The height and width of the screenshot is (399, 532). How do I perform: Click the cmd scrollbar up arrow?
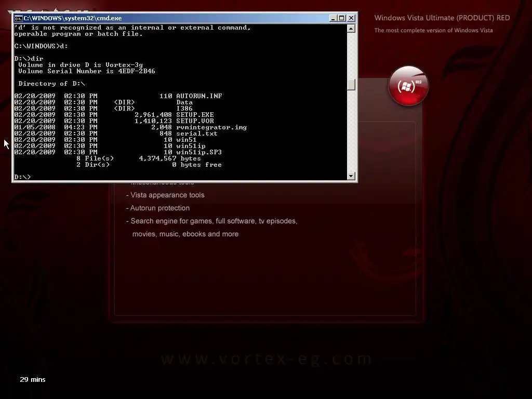(x=351, y=29)
